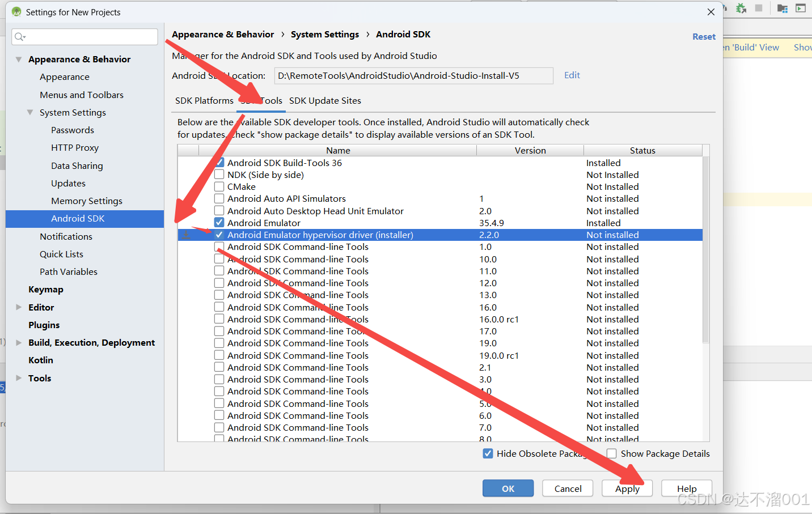Check the Command-line Tools version 6.0 box
This screenshot has height=514, width=812.
pos(219,415)
